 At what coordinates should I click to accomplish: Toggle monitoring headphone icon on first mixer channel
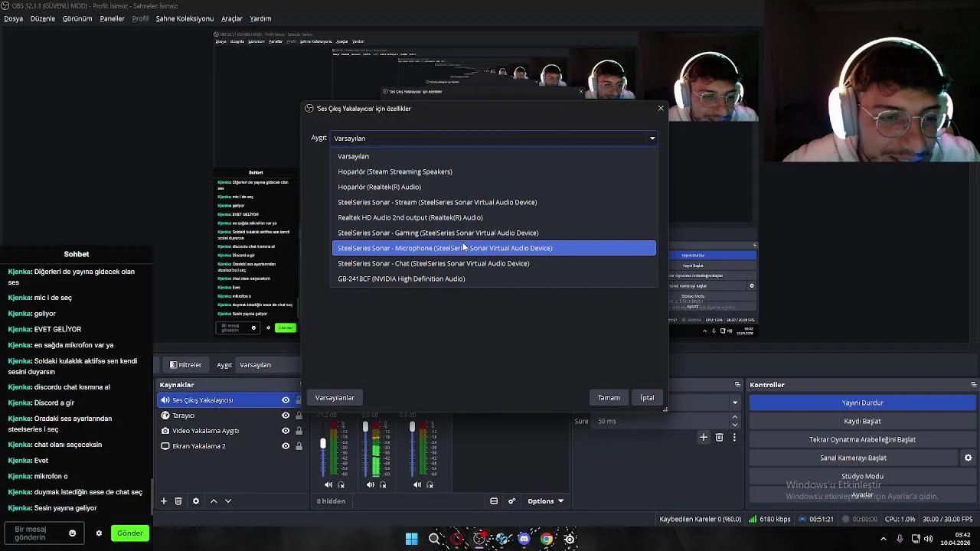341,484
